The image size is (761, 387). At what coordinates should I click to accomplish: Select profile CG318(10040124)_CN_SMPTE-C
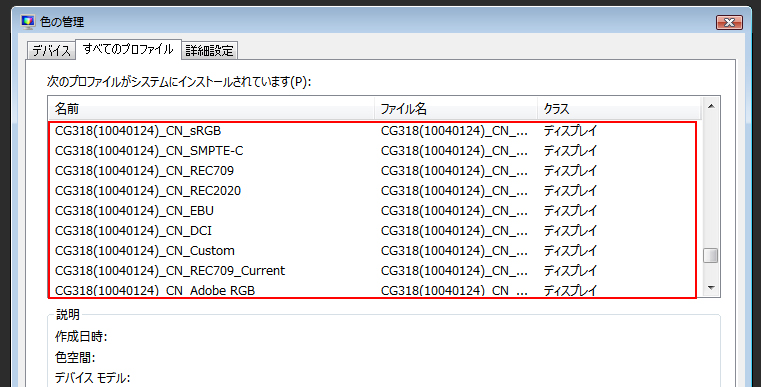374,151
